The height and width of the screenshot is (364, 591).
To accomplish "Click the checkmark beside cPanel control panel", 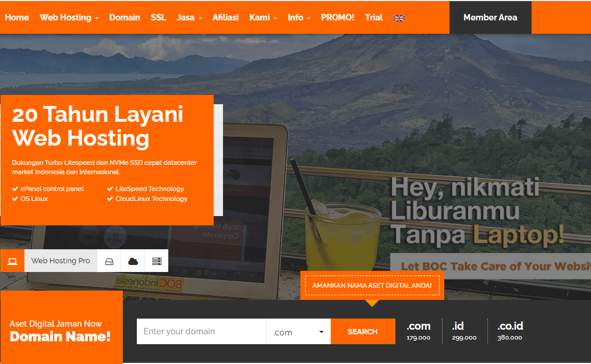I will pos(15,189).
